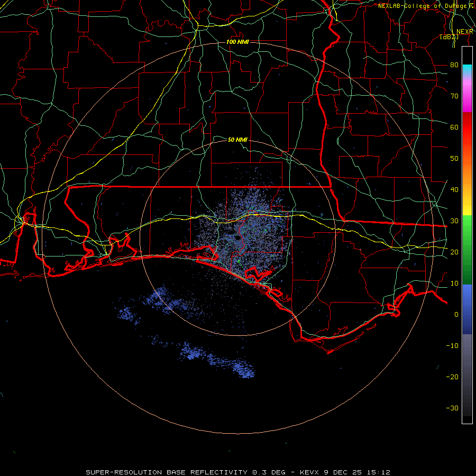Click the -20 value on the dBZ scale
Viewport: 476px width, 476px height.
[x=452, y=377]
